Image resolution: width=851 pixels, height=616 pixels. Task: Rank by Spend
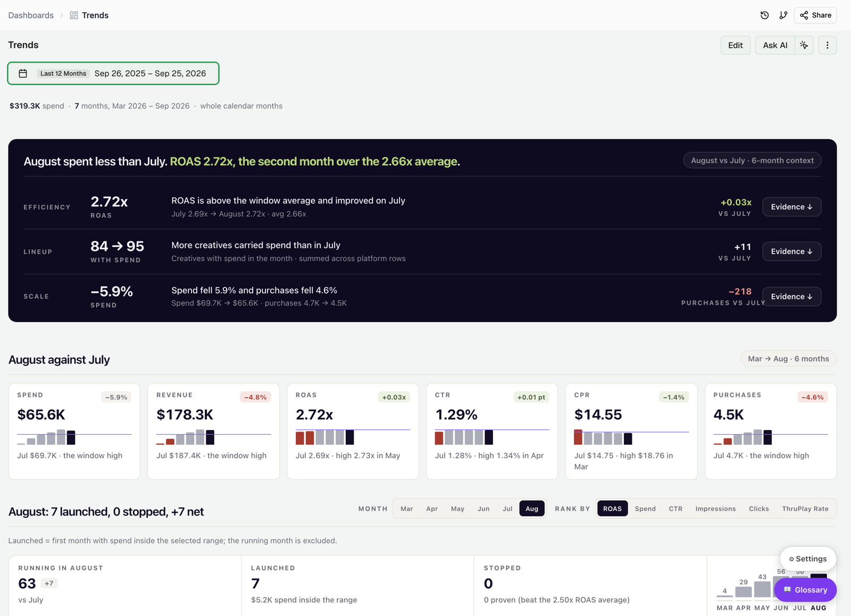645,509
